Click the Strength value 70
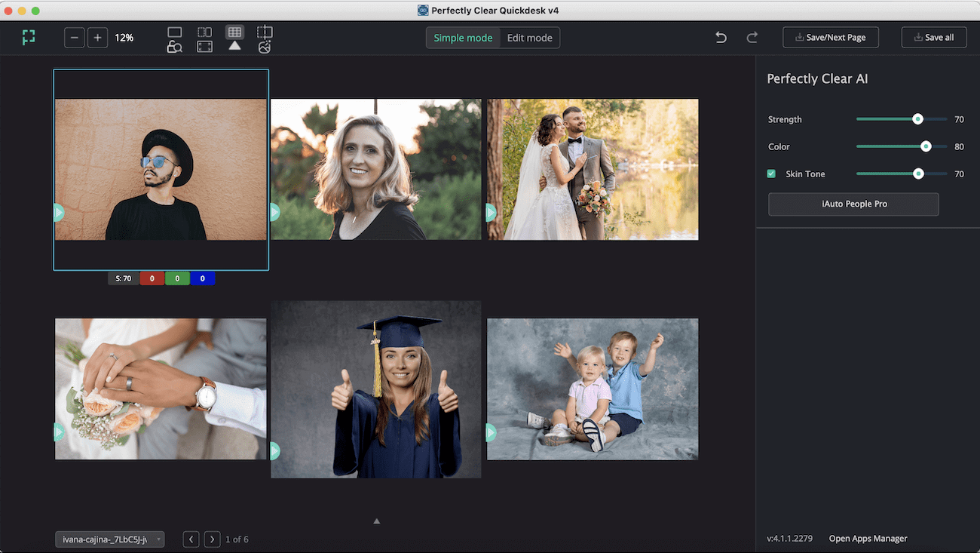Image resolution: width=980 pixels, height=553 pixels. pyautogui.click(x=959, y=119)
